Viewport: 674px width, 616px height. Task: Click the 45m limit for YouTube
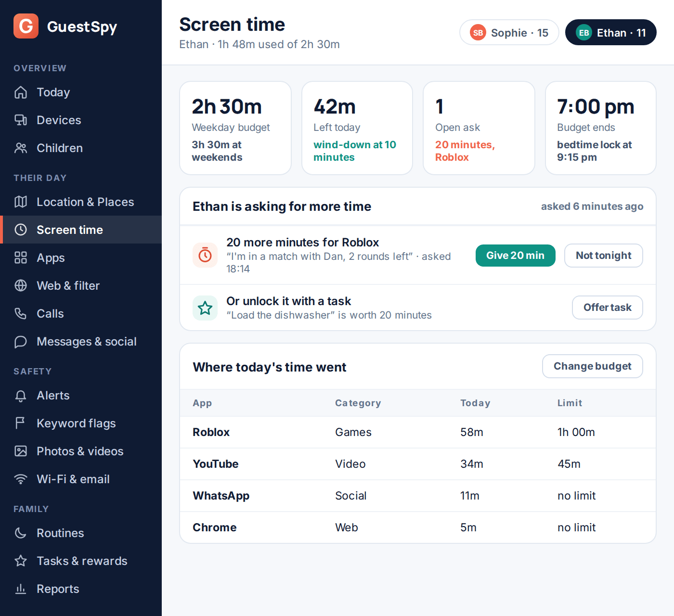(569, 464)
